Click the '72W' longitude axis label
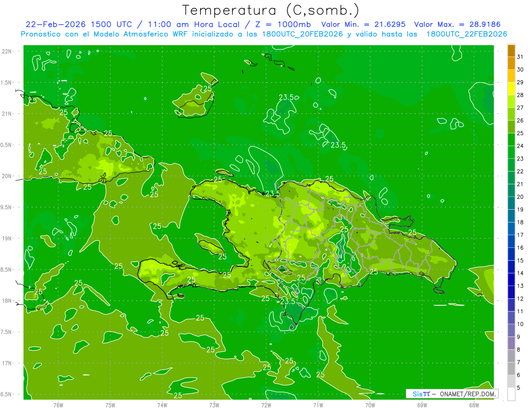Screen dimensions: 532x411 point(266,405)
